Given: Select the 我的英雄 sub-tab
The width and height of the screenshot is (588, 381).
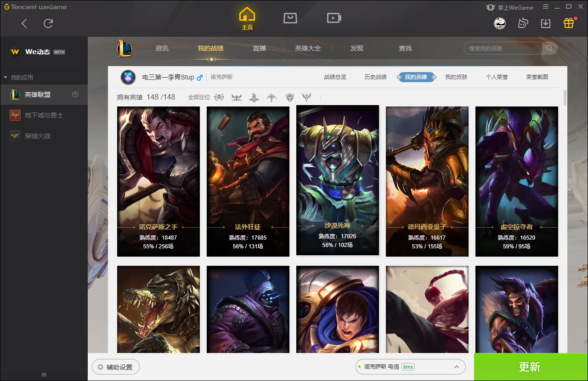Looking at the screenshot, I should (x=416, y=77).
